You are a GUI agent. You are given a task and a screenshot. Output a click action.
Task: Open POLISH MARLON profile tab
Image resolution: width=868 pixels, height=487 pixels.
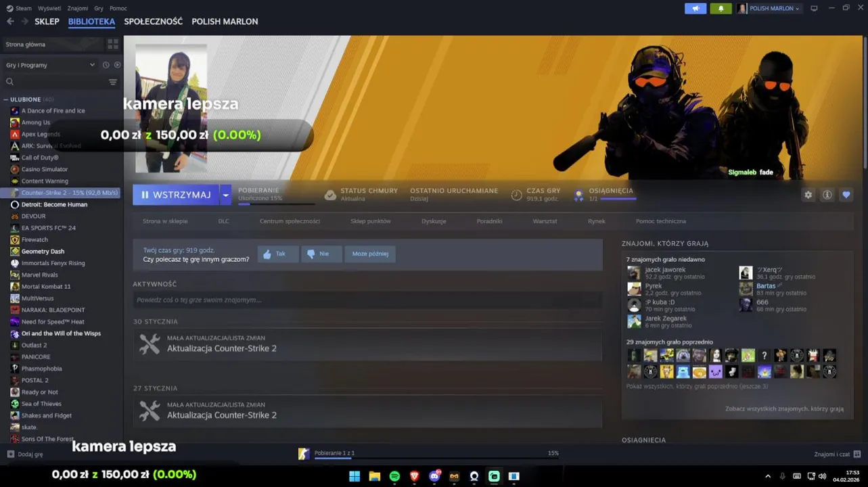(225, 22)
